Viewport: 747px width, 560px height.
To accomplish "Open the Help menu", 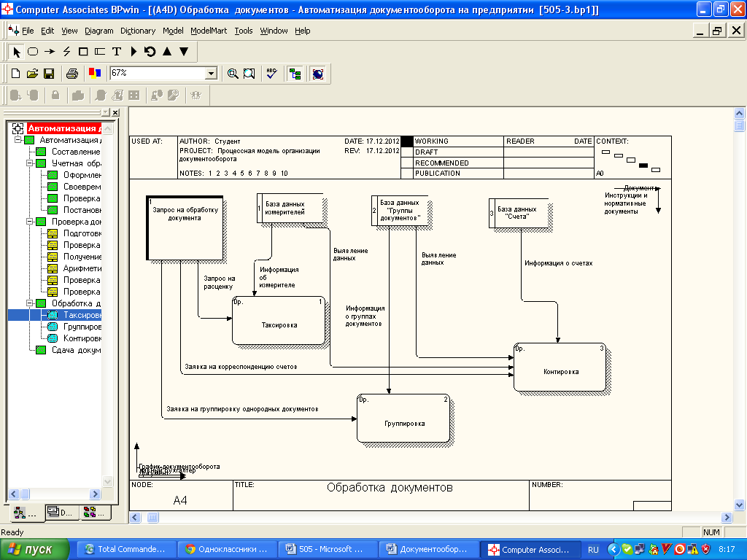I will [x=303, y=31].
